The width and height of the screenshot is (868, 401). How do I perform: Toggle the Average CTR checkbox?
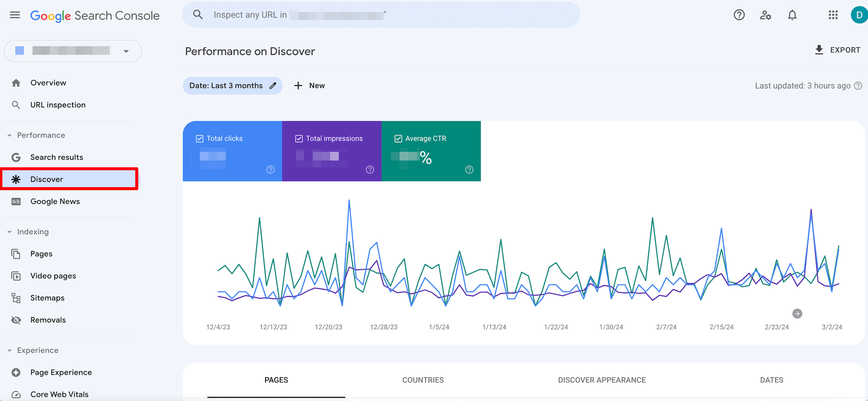click(x=398, y=139)
